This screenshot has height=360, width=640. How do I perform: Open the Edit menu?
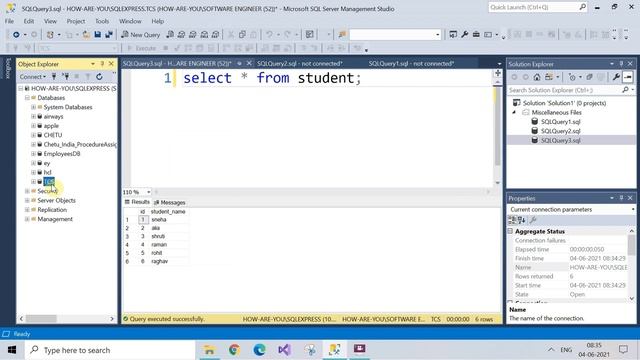click(29, 21)
